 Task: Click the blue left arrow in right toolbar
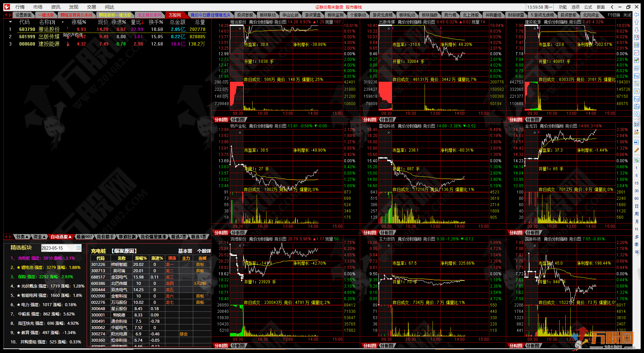tap(636, 15)
